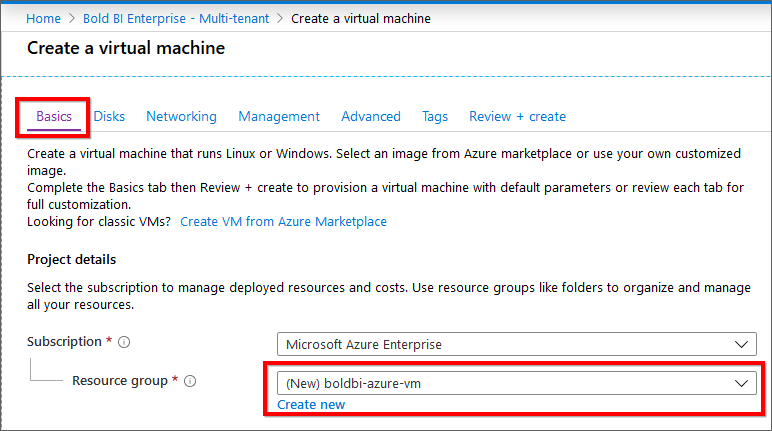The height and width of the screenshot is (431, 772).
Task: Switch to the Tags tab
Action: pos(435,117)
